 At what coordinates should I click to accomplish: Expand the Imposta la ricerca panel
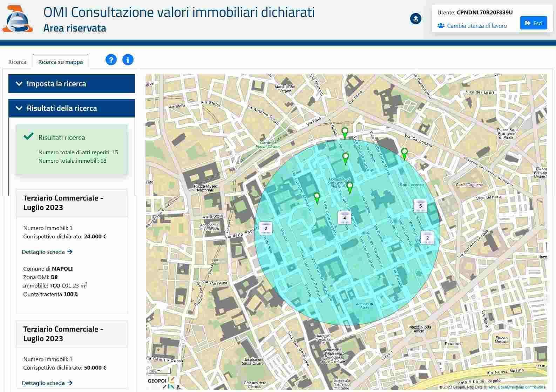(72, 84)
